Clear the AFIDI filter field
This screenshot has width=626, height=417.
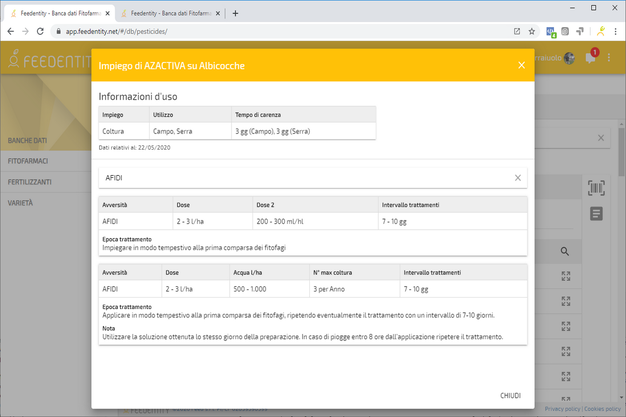click(x=517, y=177)
